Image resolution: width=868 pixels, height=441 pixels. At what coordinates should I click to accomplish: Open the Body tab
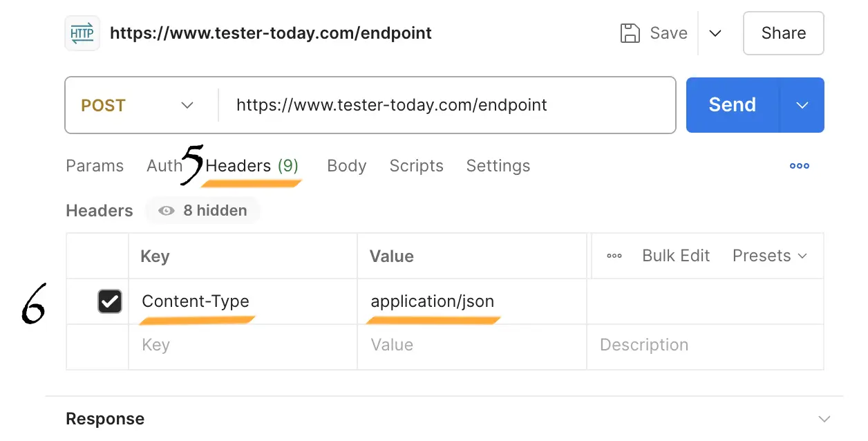pyautogui.click(x=346, y=166)
